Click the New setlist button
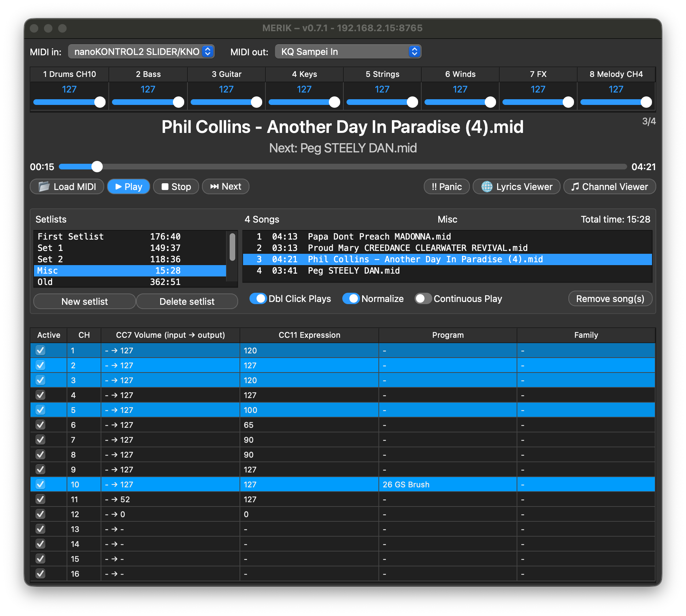This screenshot has width=686, height=616. pyautogui.click(x=84, y=301)
